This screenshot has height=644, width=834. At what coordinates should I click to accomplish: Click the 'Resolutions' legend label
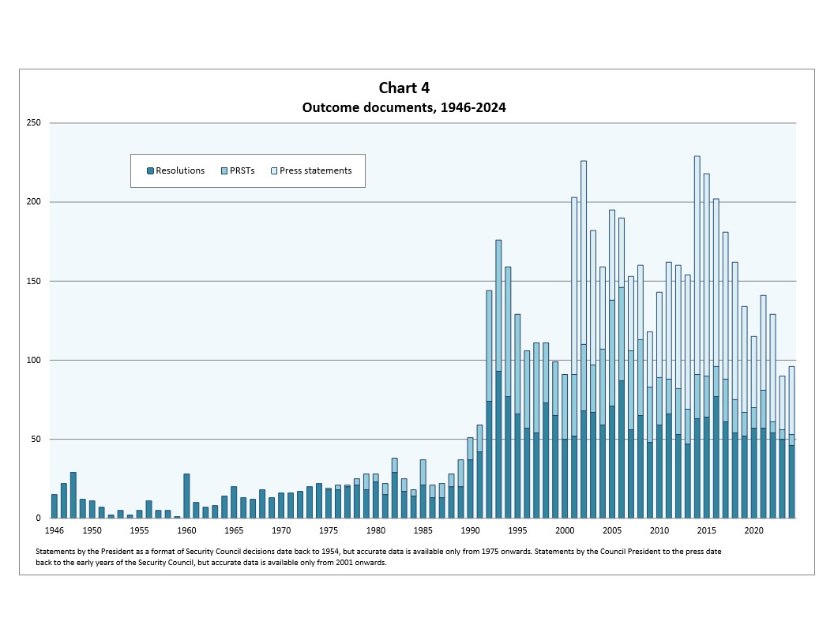point(180,170)
